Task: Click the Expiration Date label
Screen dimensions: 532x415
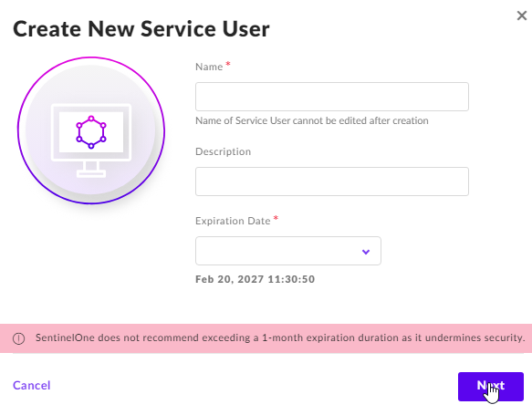Action: (233, 221)
